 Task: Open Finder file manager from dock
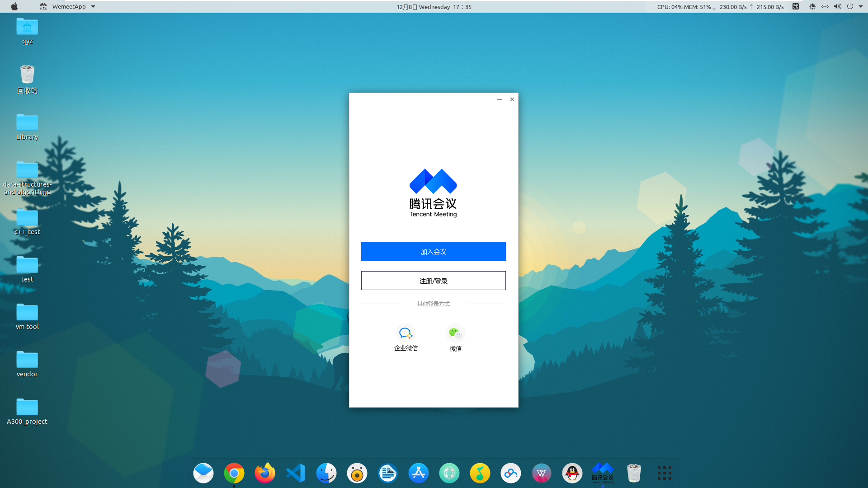326,473
